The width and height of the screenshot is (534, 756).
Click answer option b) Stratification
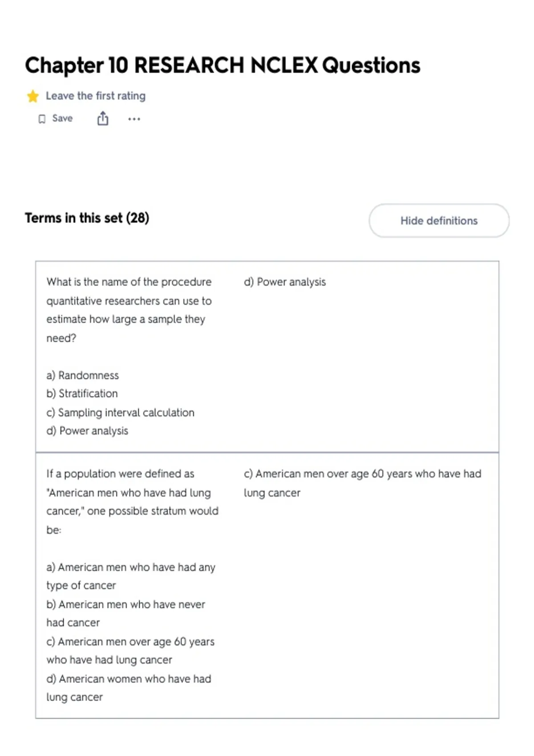(82, 394)
